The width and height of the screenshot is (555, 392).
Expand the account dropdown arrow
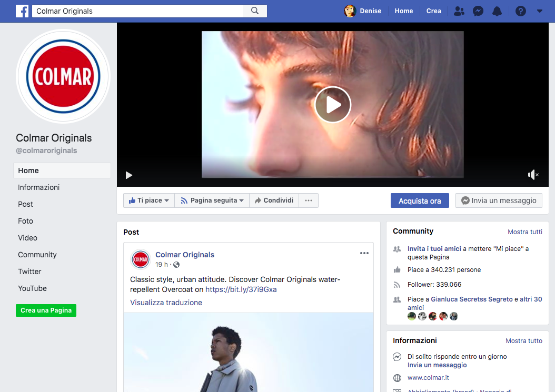(x=540, y=11)
